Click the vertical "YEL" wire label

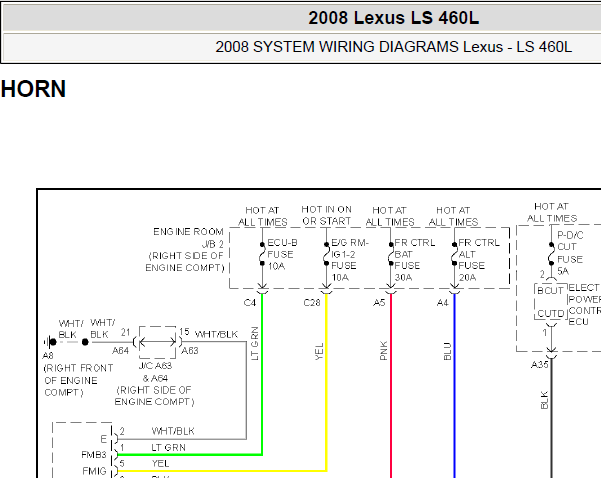pos(319,352)
